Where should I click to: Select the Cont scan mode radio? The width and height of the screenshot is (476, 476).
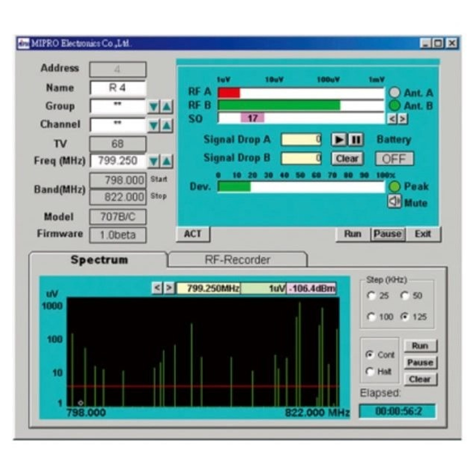370,354
